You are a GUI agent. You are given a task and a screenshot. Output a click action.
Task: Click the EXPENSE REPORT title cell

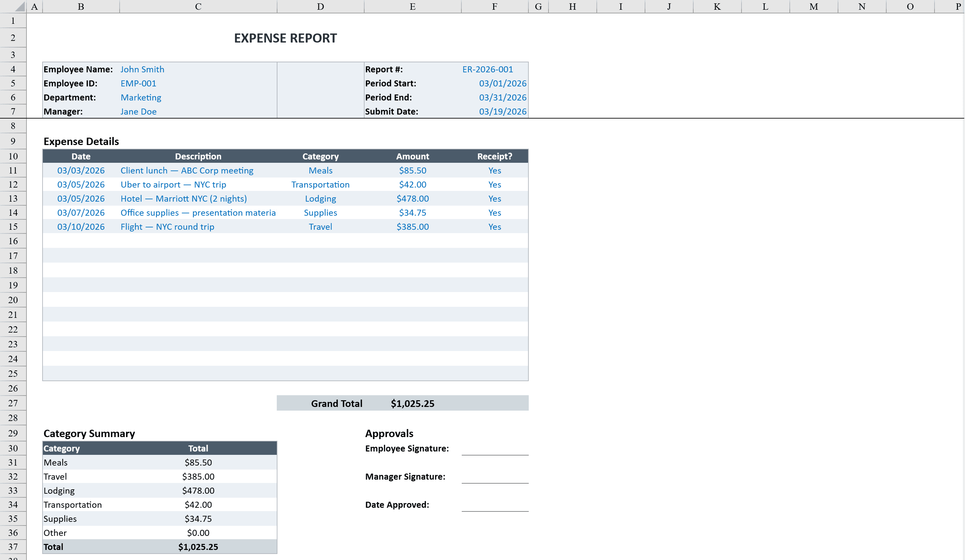285,38
